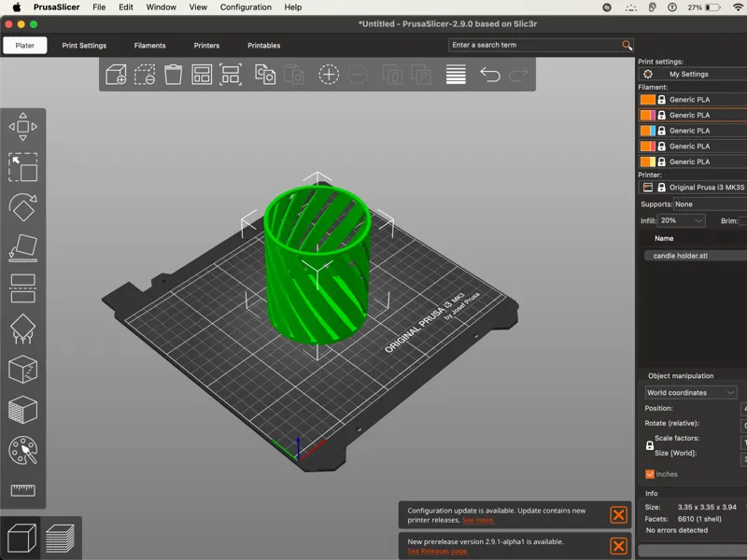Open the Printables tab

point(264,45)
